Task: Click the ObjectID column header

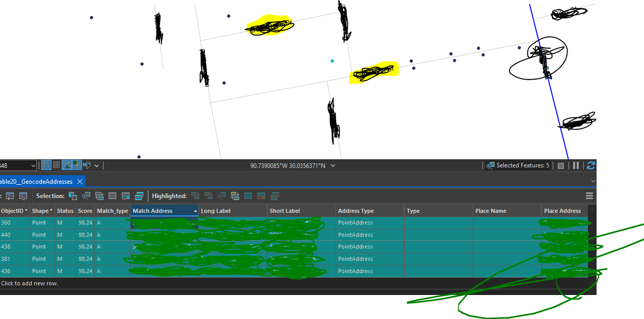Action: click(x=14, y=211)
